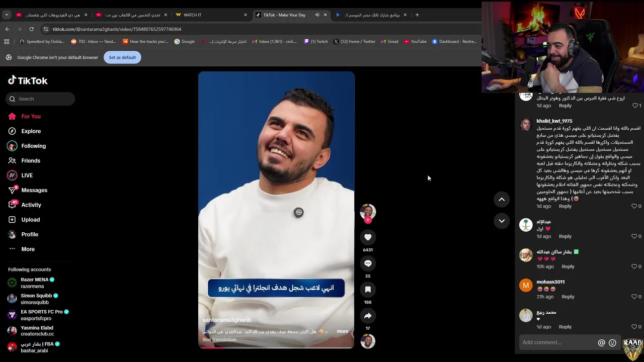Go to previous video with up arrow
Screen dimensions: 644x362
(x=502, y=200)
